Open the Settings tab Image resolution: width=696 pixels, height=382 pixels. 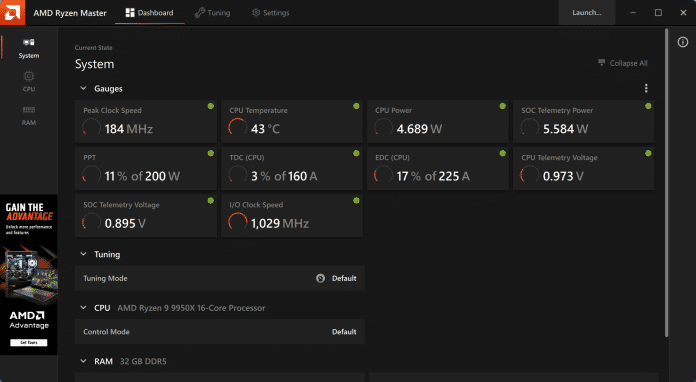coord(270,13)
